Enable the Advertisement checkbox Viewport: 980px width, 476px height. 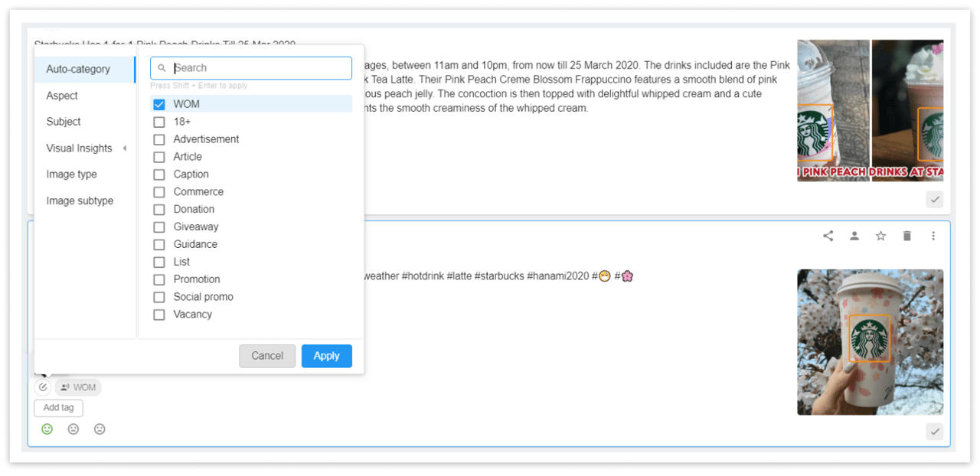(x=159, y=139)
